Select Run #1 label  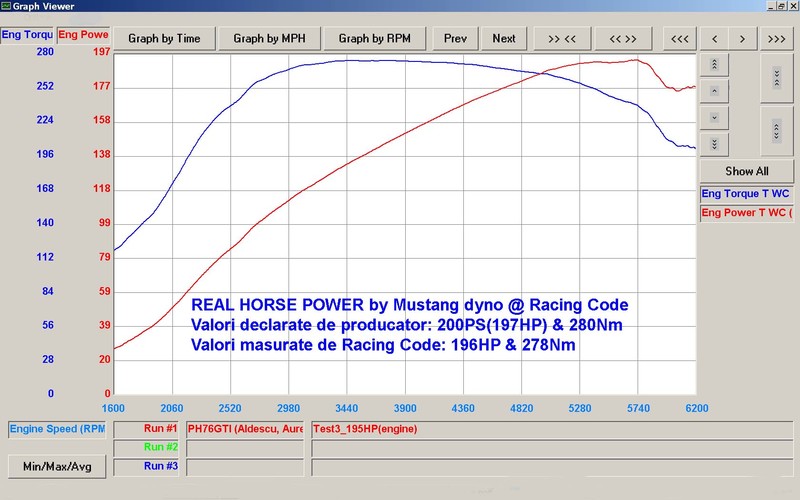tap(146, 429)
